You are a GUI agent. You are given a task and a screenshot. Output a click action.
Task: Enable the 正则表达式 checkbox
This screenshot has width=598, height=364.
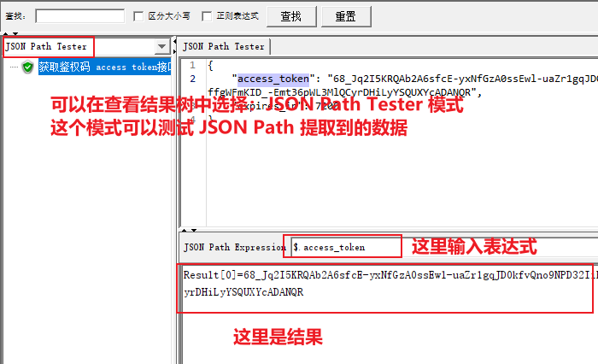point(207,16)
